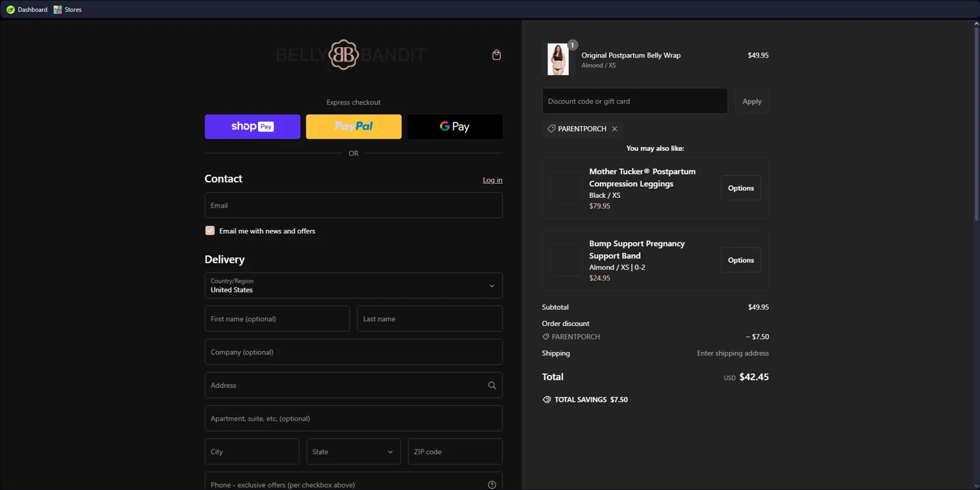This screenshot has width=980, height=490.
Task: Click TOTAL SAVINGS $7.50 text
Action: [591, 400]
